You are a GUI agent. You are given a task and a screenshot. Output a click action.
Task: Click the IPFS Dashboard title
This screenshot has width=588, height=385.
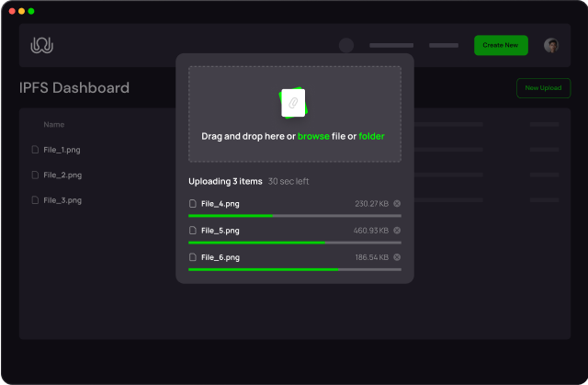tap(74, 87)
